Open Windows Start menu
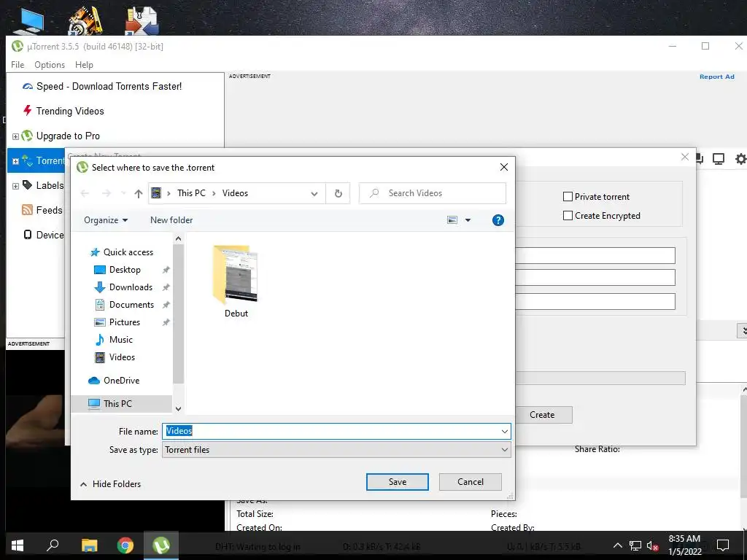Screen dimensions: 747x560 click(x=18, y=545)
